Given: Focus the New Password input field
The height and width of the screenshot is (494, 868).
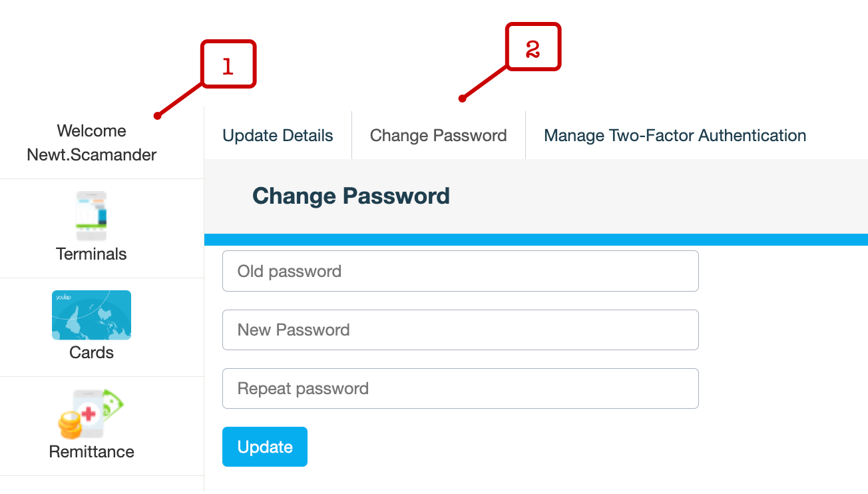Looking at the screenshot, I should (x=460, y=330).
